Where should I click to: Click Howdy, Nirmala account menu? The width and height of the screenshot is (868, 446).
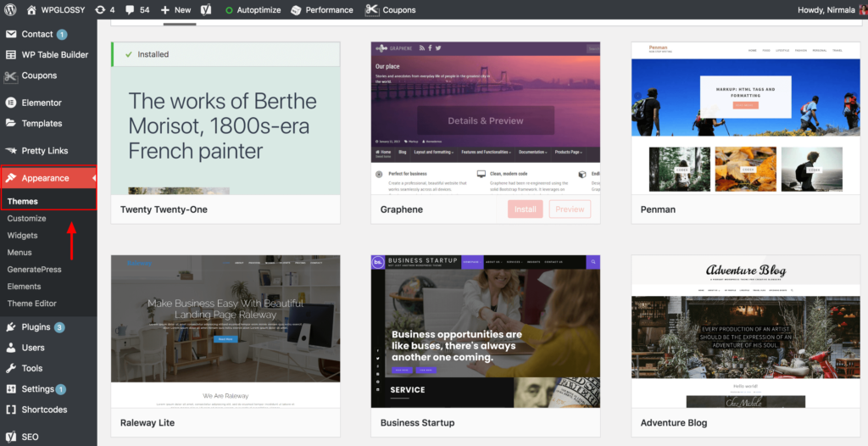(832, 9)
